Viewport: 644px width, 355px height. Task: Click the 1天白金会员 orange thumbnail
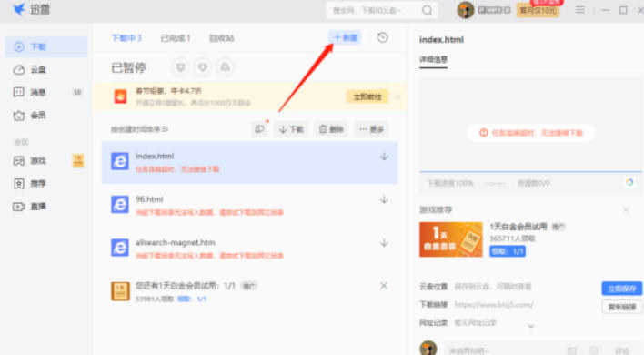pyautogui.click(x=451, y=239)
